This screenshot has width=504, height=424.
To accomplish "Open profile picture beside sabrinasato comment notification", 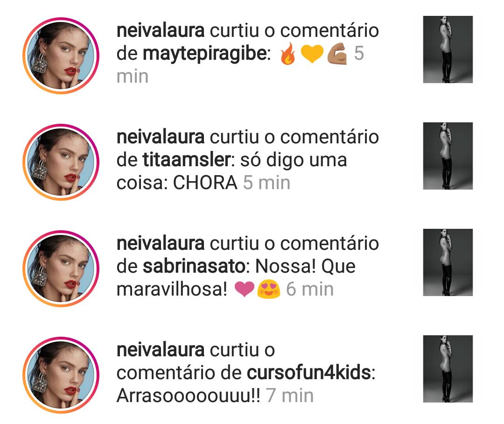I will (61, 269).
